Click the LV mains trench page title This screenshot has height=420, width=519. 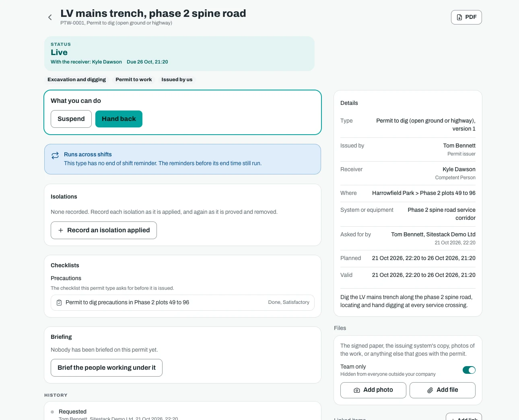pos(153,13)
